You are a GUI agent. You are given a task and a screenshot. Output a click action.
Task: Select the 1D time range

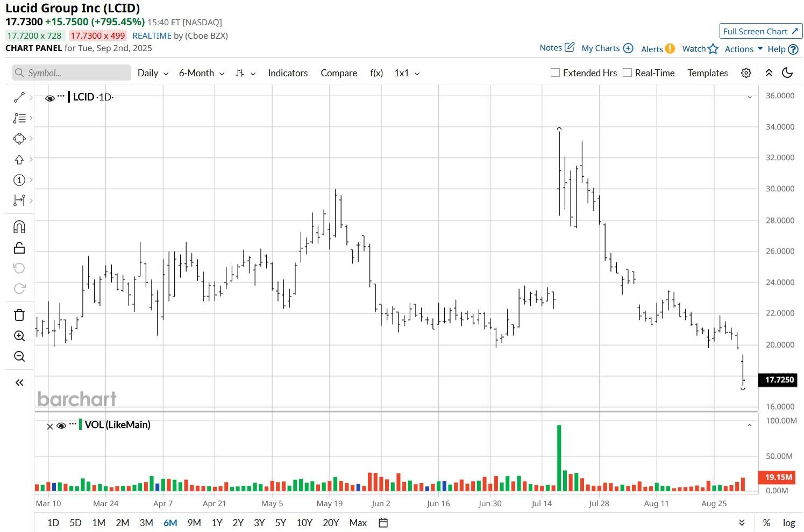53,523
